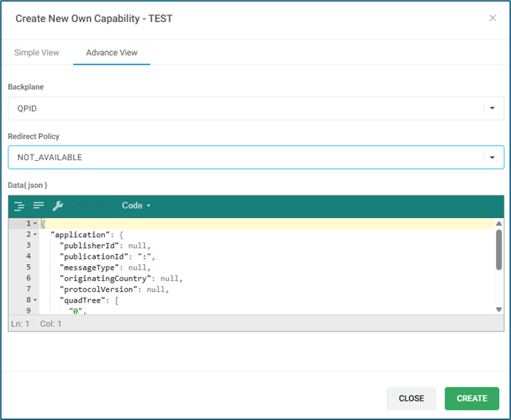Click the editor scrollbar up arrow
This screenshot has height=420, width=511.
499,224
